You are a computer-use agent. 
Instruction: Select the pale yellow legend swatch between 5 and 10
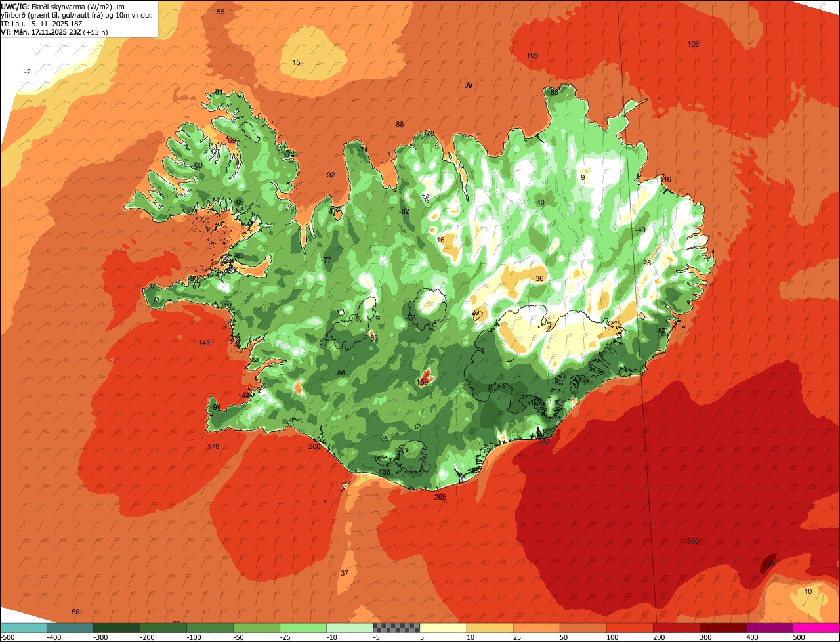click(443, 628)
